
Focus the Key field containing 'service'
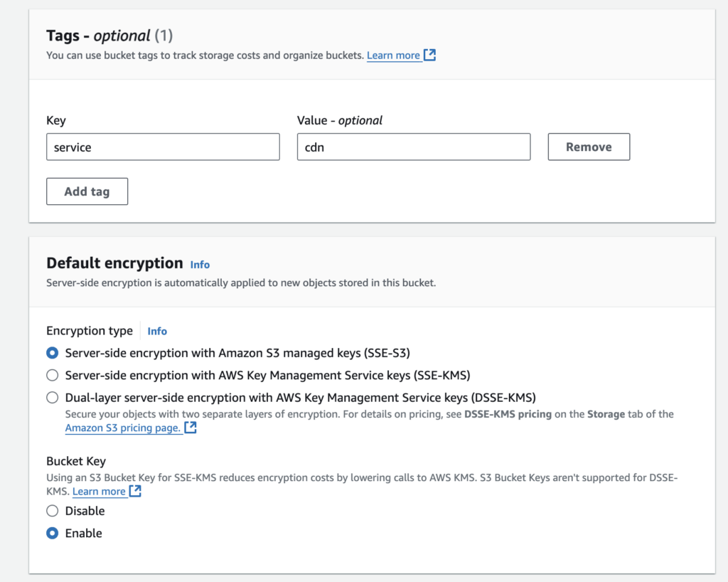163,147
